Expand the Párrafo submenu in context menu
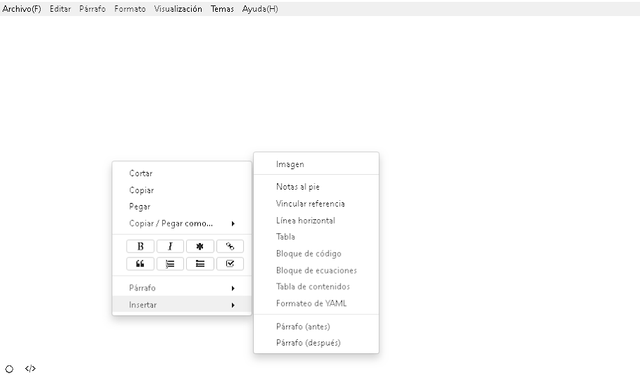This screenshot has width=640, height=377. (182, 288)
